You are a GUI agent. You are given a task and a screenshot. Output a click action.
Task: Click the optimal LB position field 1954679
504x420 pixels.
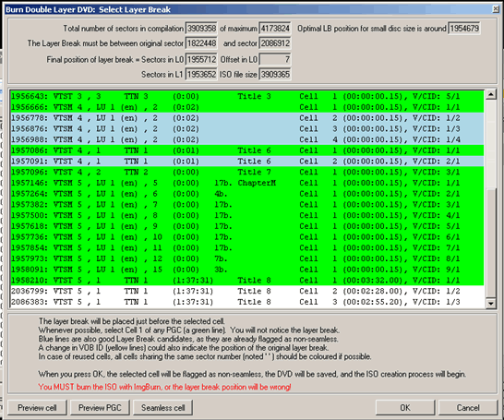click(464, 29)
